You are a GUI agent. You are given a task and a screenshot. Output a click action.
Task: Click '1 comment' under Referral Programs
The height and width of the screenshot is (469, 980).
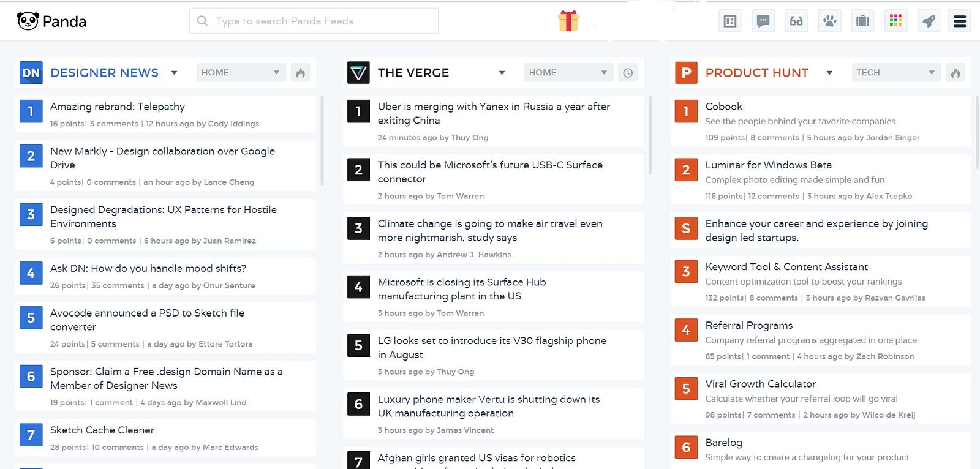coord(767,356)
